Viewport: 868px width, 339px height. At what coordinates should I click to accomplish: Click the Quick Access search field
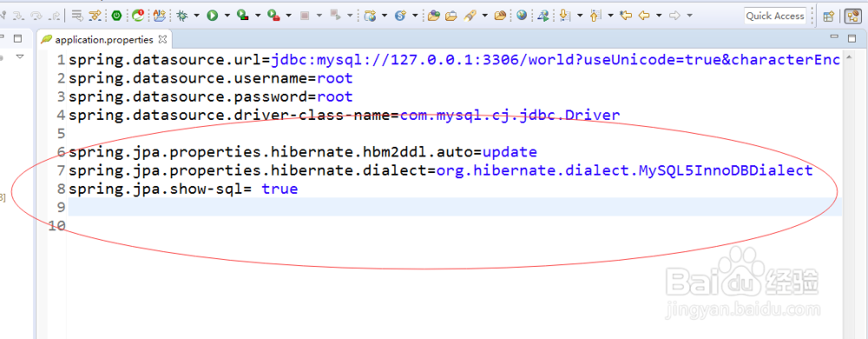tap(775, 16)
